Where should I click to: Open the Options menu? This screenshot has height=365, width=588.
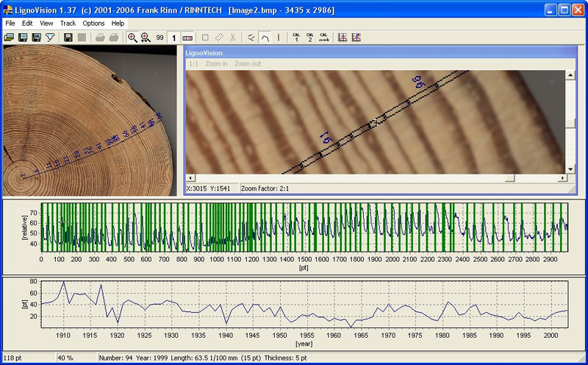[93, 23]
